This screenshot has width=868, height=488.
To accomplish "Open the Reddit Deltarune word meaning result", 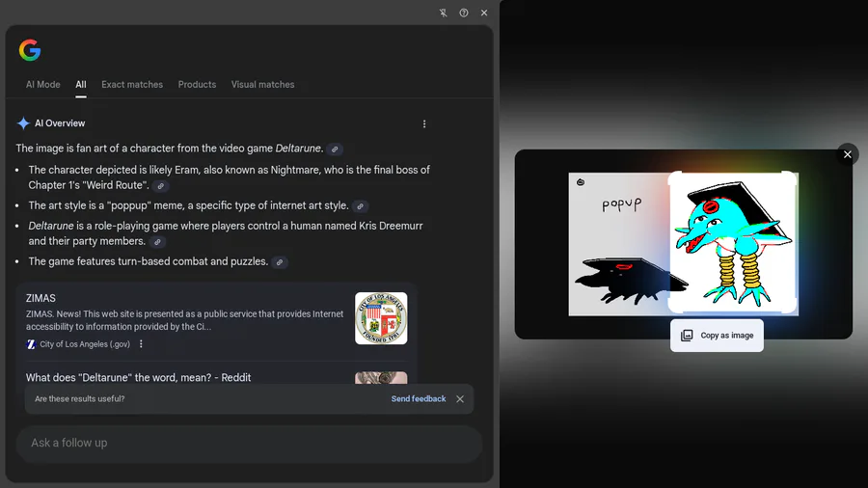I will point(138,377).
